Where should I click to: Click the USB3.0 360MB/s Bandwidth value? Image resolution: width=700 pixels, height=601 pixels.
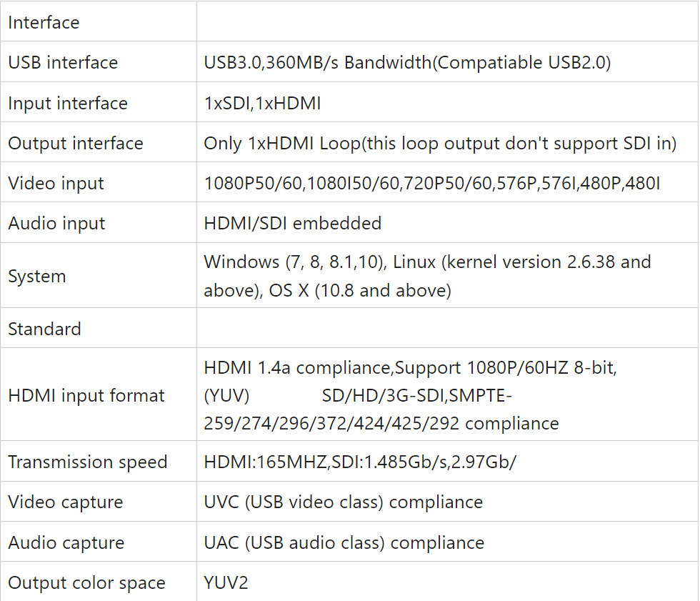click(407, 62)
